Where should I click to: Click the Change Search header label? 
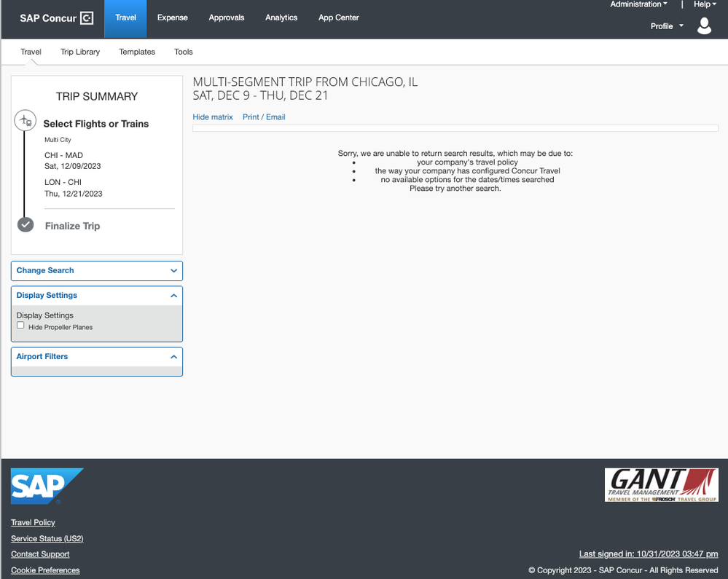click(45, 270)
